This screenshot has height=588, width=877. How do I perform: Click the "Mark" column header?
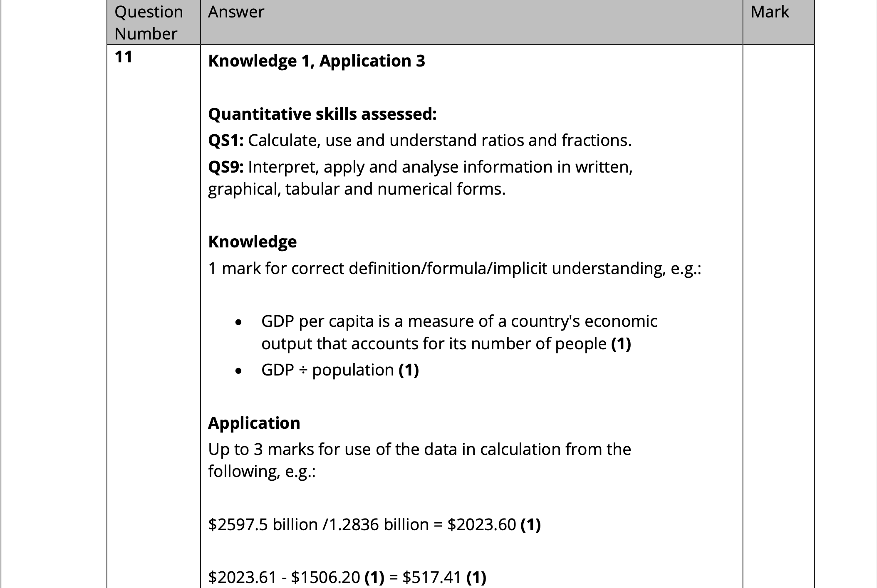770,12
